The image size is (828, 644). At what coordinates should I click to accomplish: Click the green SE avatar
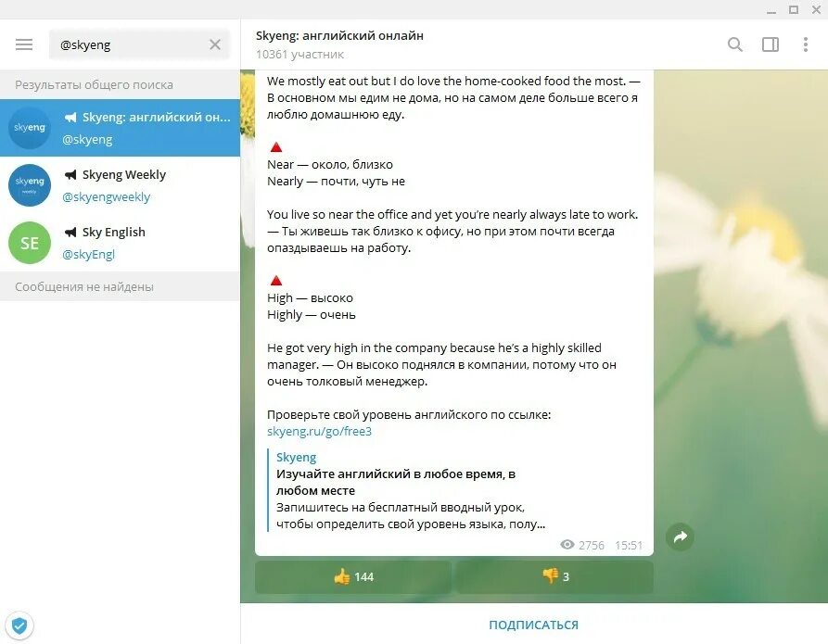tap(30, 243)
